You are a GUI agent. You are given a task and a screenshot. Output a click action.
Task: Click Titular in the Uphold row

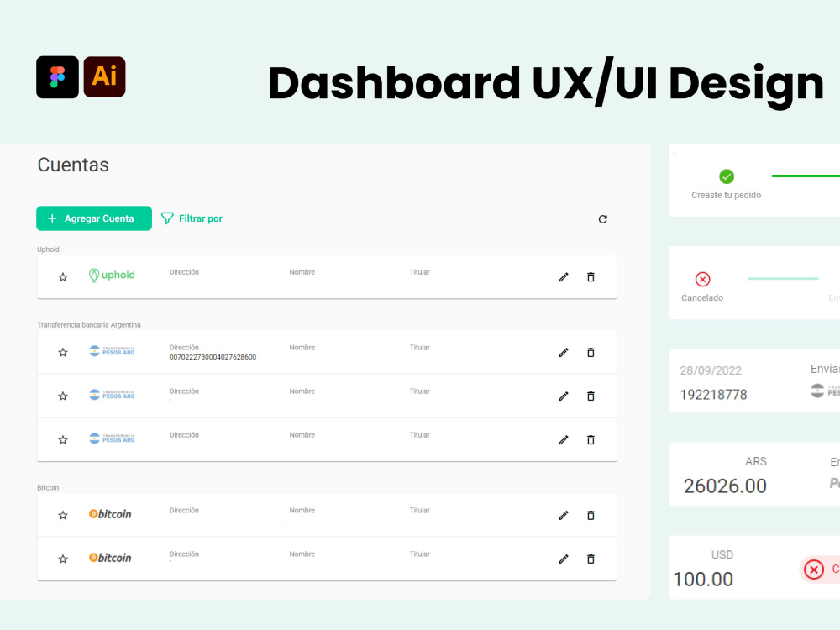(x=420, y=272)
